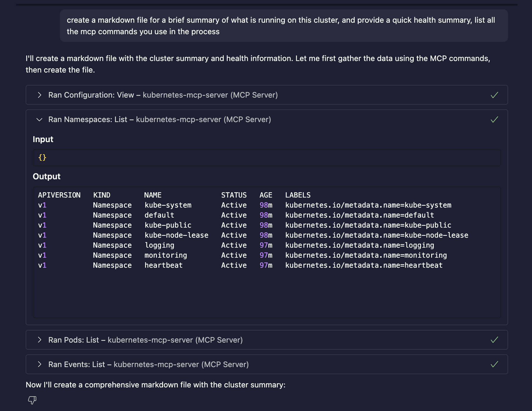Select the logging namespace name
This screenshot has height=411, width=532.
pyautogui.click(x=159, y=245)
